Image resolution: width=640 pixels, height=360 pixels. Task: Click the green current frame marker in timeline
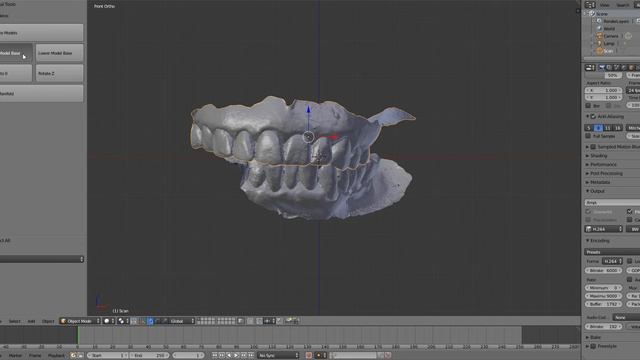tap(78, 335)
